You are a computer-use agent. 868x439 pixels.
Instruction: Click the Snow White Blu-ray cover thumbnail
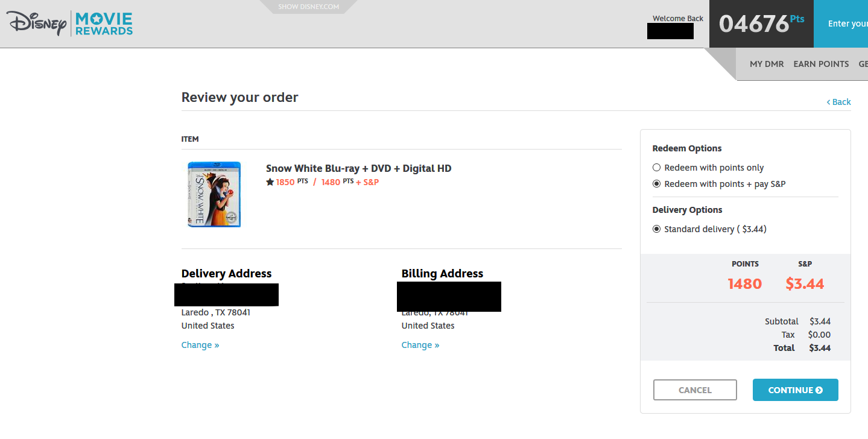click(x=214, y=194)
